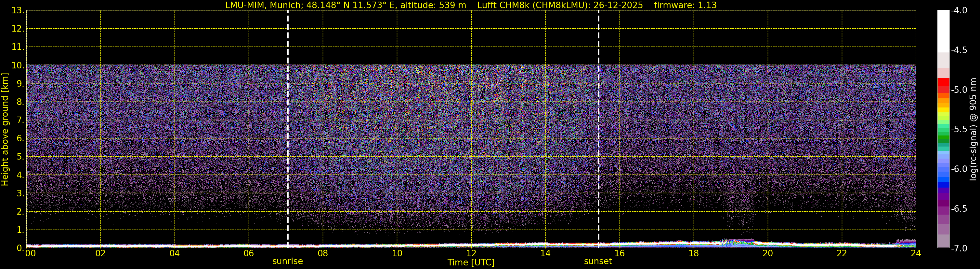The image size is (980, 269).
Task: Click the 'Lufft CHM8k (CHM8kLMU)' instrument text
Action: click(531, 5)
